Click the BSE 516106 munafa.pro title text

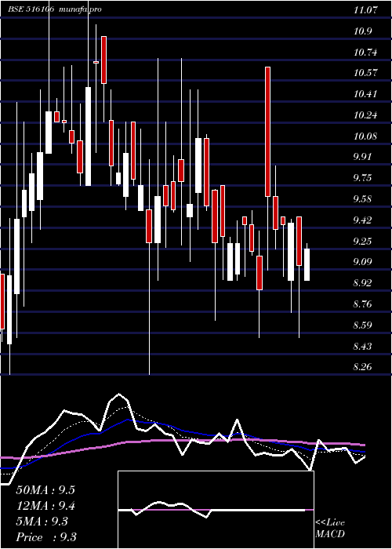click(x=55, y=9)
